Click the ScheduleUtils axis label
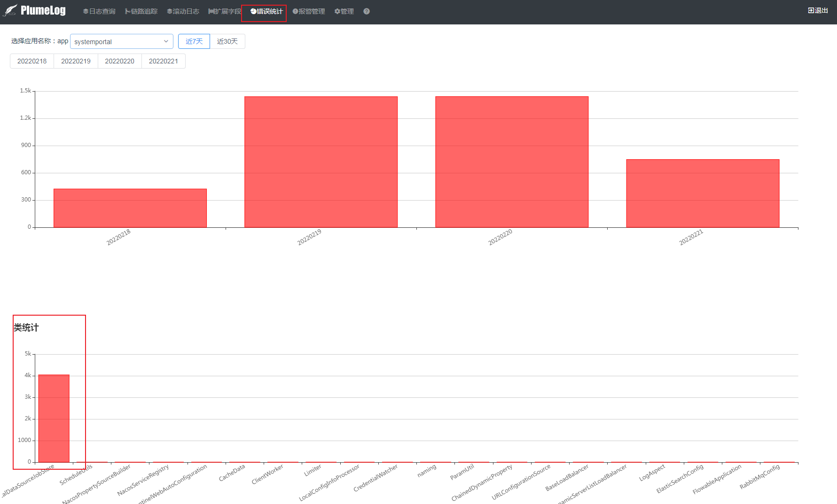 [x=76, y=474]
